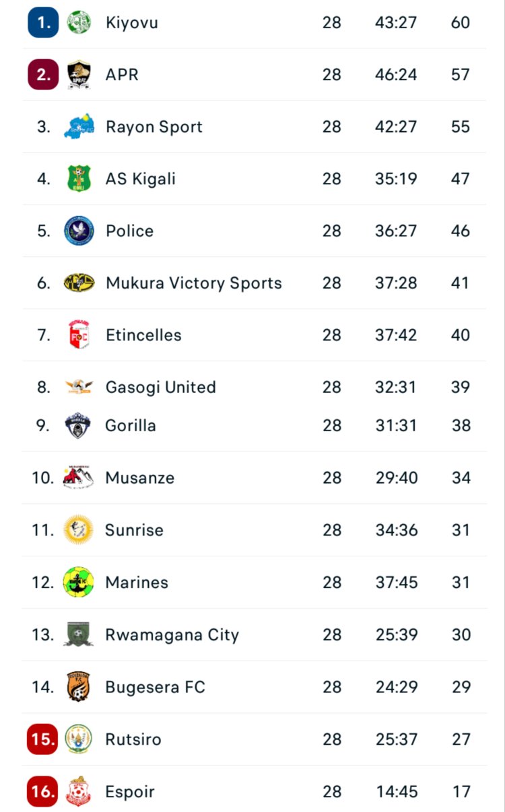The width and height of the screenshot is (505, 812).
Task: Open the Rwamagana City team link
Action: tap(172, 634)
